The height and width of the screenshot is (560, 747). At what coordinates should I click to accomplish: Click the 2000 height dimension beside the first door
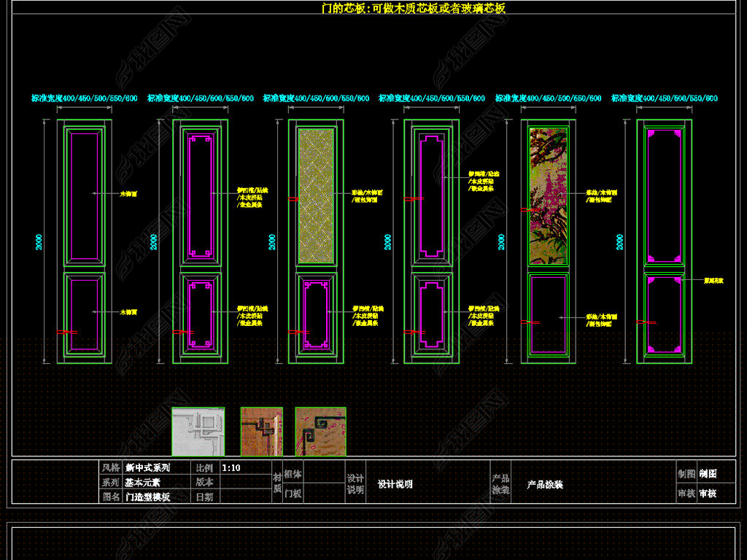tap(39, 241)
